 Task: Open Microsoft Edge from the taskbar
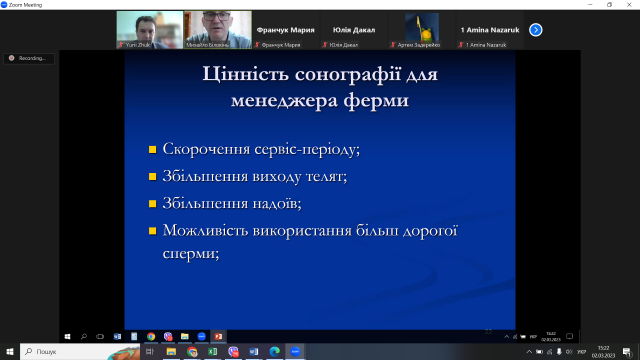coord(274,351)
